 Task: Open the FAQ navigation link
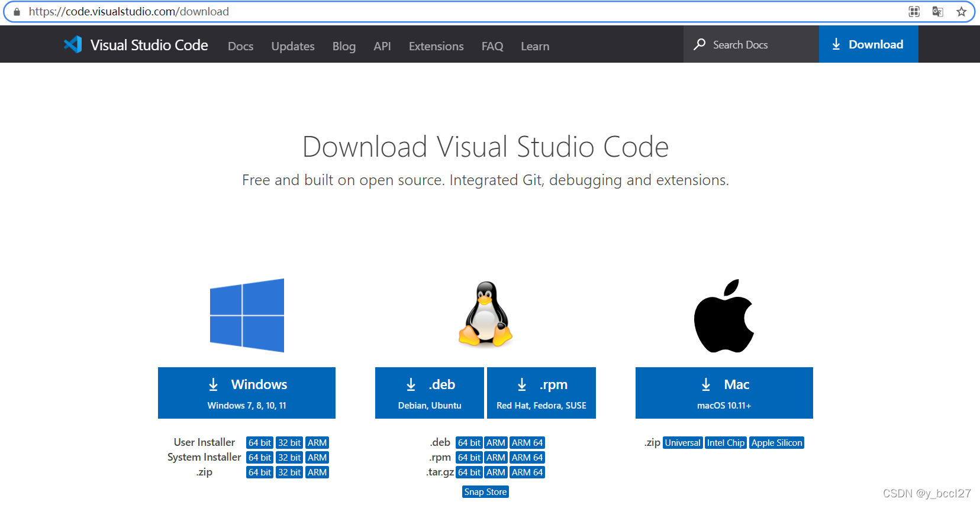click(x=492, y=46)
